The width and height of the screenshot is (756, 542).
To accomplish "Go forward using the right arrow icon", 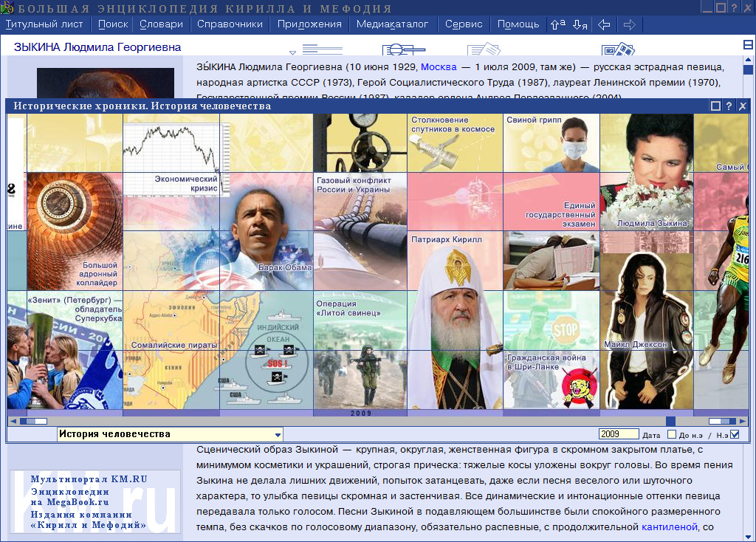I will [629, 24].
